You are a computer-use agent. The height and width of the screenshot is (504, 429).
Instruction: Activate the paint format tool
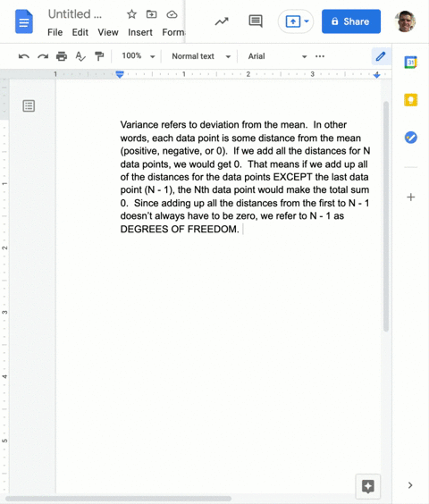(x=99, y=56)
